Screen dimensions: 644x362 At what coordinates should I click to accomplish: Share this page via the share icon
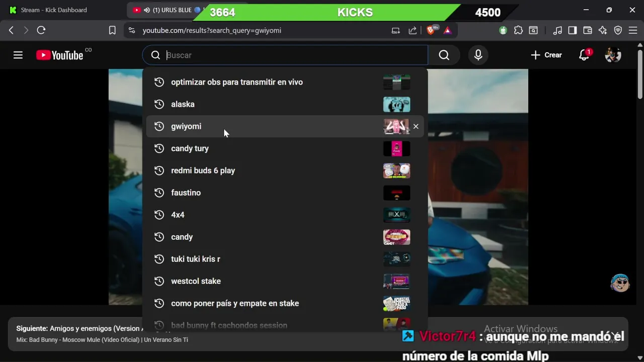click(413, 30)
